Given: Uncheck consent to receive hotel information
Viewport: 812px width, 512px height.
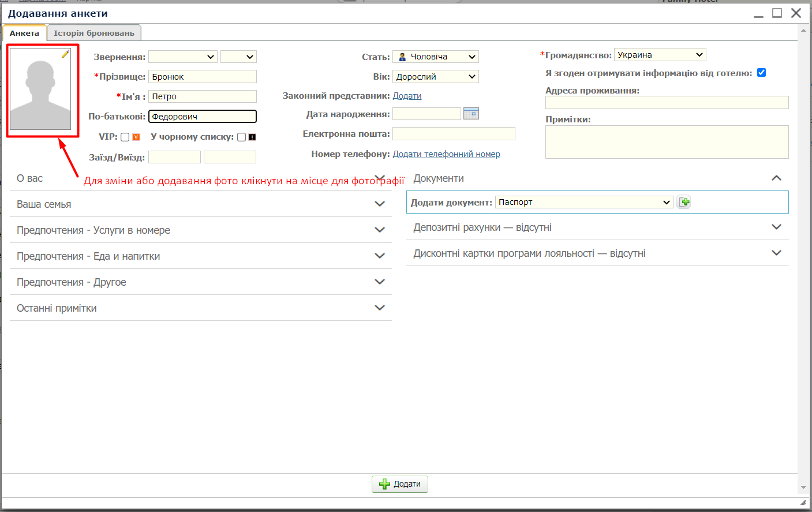Looking at the screenshot, I should (761, 73).
